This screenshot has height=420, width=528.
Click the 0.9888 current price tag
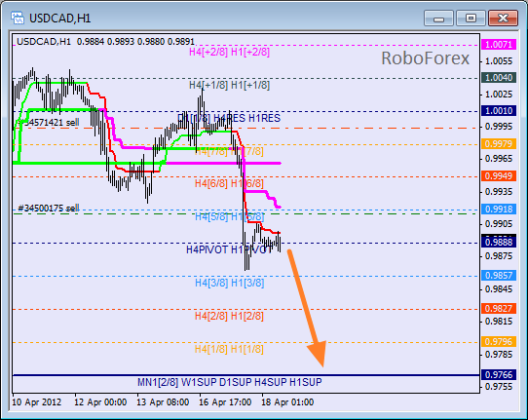[499, 243]
